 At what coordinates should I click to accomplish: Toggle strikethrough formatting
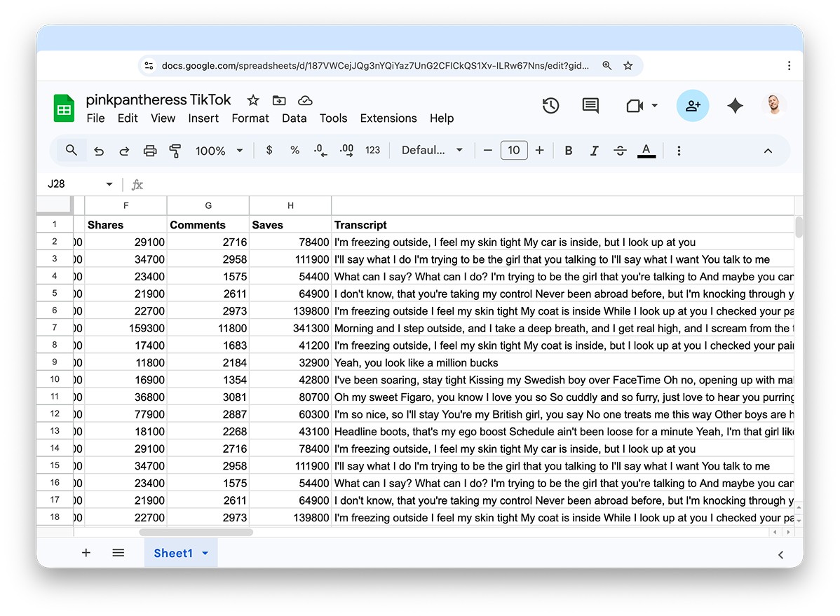click(x=620, y=151)
